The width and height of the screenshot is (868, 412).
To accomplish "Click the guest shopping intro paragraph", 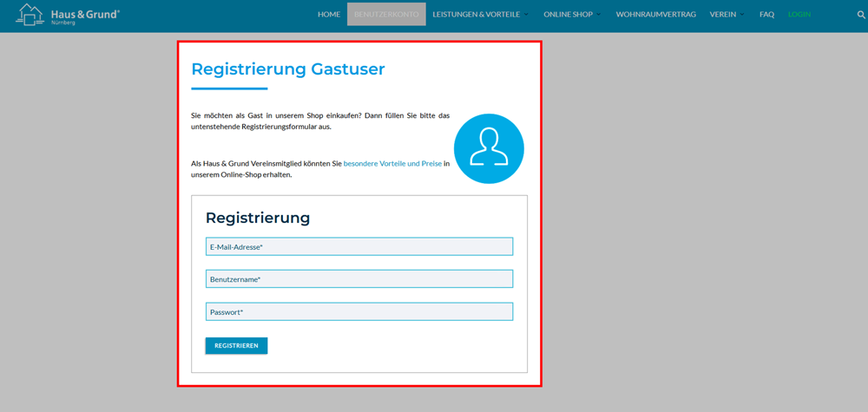I will point(320,121).
